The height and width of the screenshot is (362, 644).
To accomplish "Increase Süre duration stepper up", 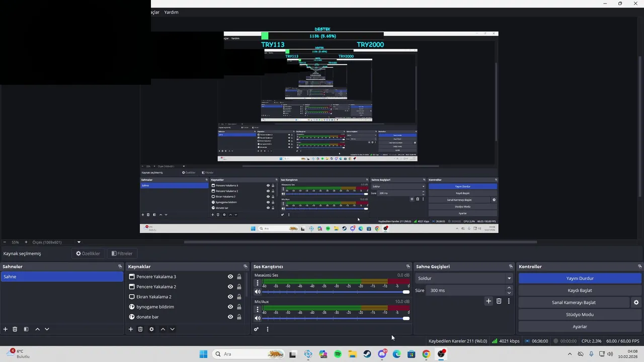I will 509,288.
